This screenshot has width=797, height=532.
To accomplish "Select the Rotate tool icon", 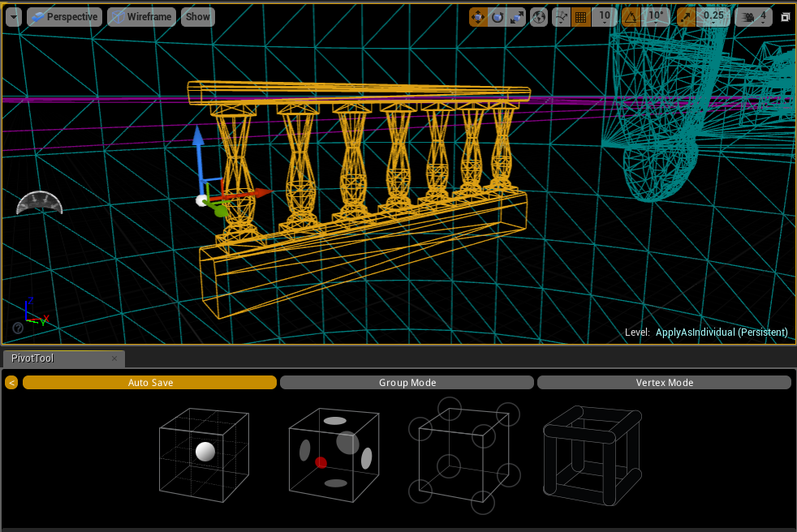I will 496,16.
